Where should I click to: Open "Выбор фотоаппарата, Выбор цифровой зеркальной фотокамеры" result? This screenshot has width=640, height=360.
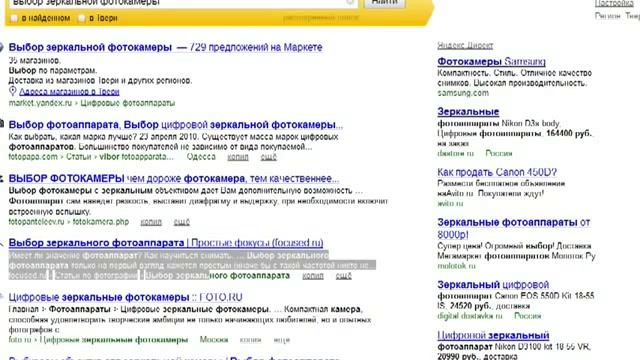176,124
